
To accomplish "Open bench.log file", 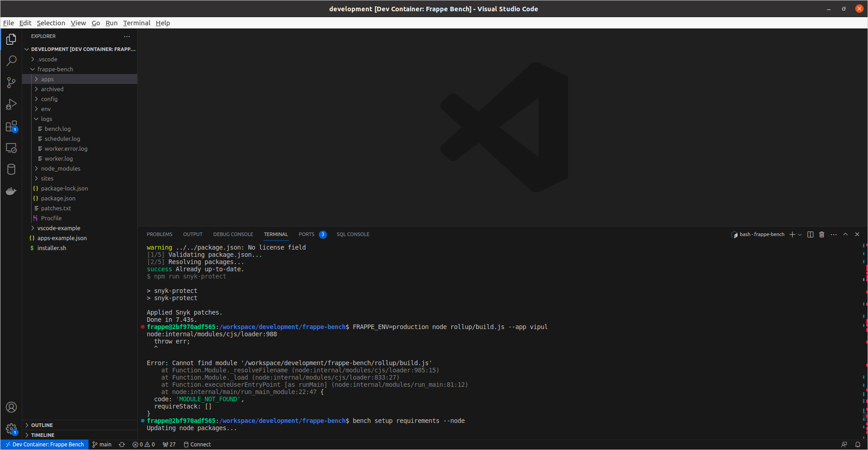I will (x=80, y=129).
